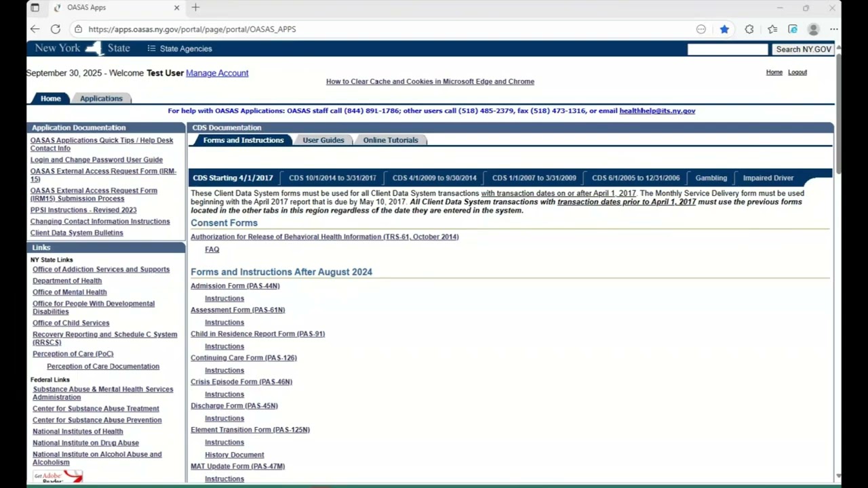Open Department of Health link

(67, 281)
